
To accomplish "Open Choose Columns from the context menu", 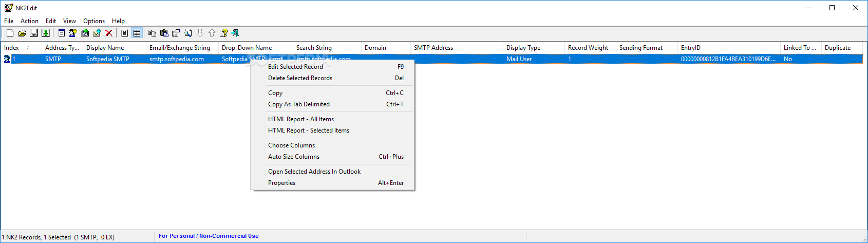I will point(291,145).
